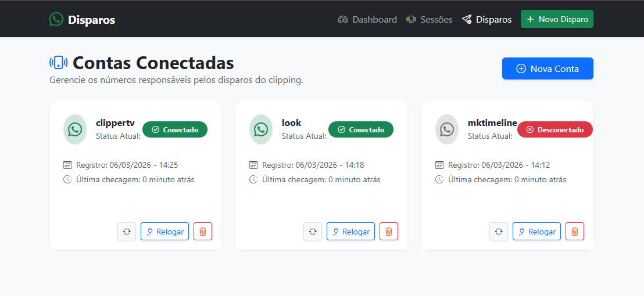The width and height of the screenshot is (644, 296).
Task: Click text Registro: 06/03/2026 - 14:18
Action: point(313,165)
